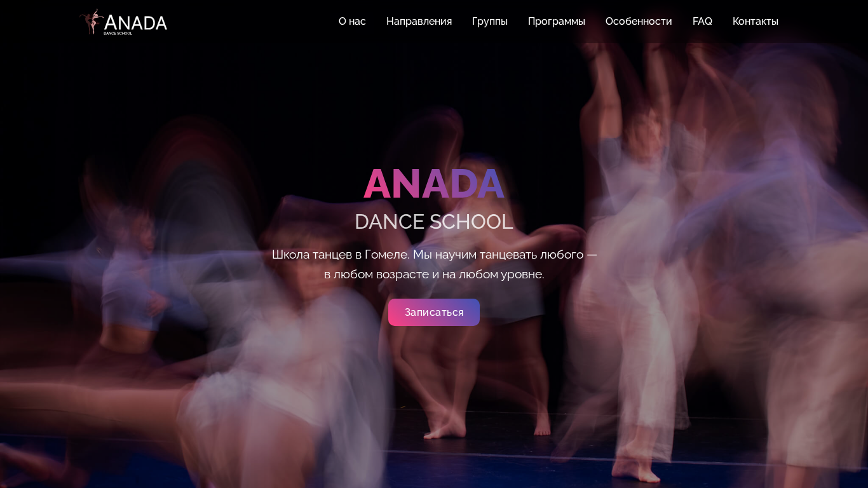Click line в любом возрасте и на любом уровне
868x488 pixels.
coord(434,274)
